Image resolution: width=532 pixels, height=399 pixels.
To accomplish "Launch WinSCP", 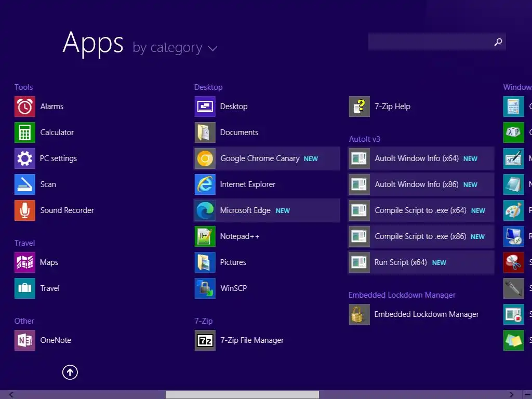I will coord(220,288).
